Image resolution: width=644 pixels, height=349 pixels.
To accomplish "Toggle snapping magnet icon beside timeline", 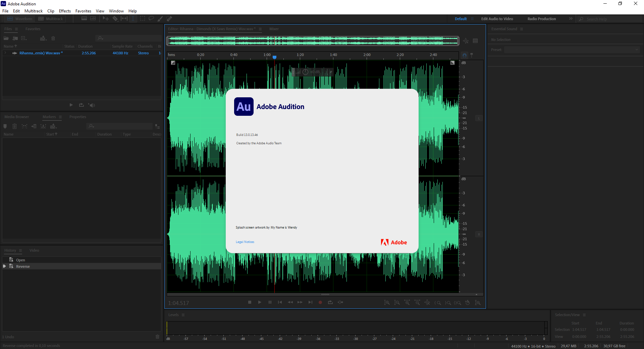I will click(x=465, y=55).
